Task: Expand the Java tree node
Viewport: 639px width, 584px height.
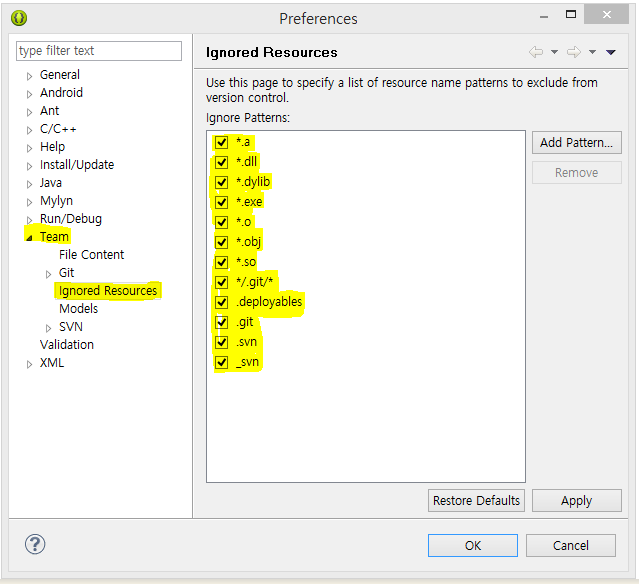Action: [x=29, y=184]
